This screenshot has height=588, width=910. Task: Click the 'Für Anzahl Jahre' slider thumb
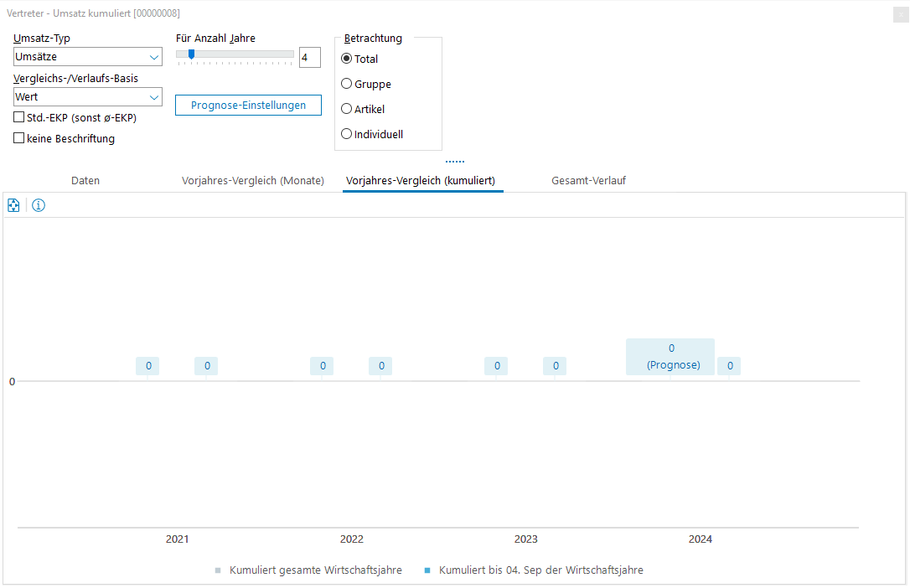pos(191,54)
